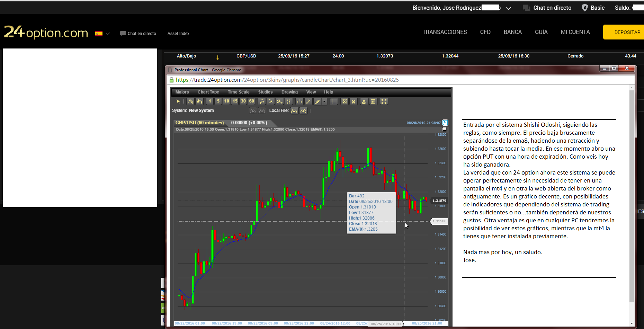Open the Chart Type menu
Viewport: 644px width, 329px height.
208,92
